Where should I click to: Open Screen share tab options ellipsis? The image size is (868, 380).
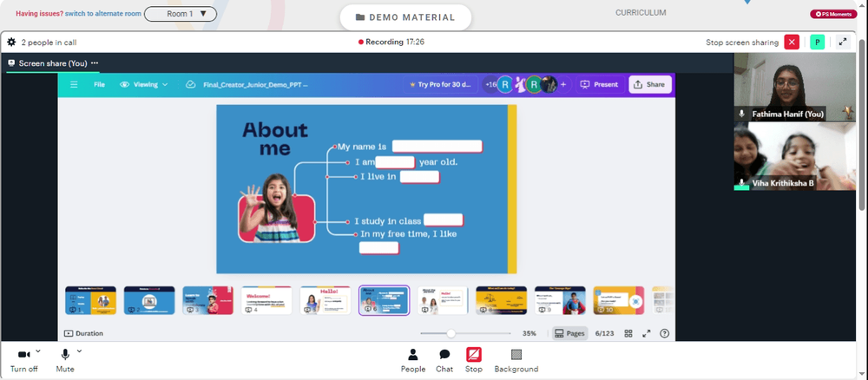pyautogui.click(x=95, y=63)
